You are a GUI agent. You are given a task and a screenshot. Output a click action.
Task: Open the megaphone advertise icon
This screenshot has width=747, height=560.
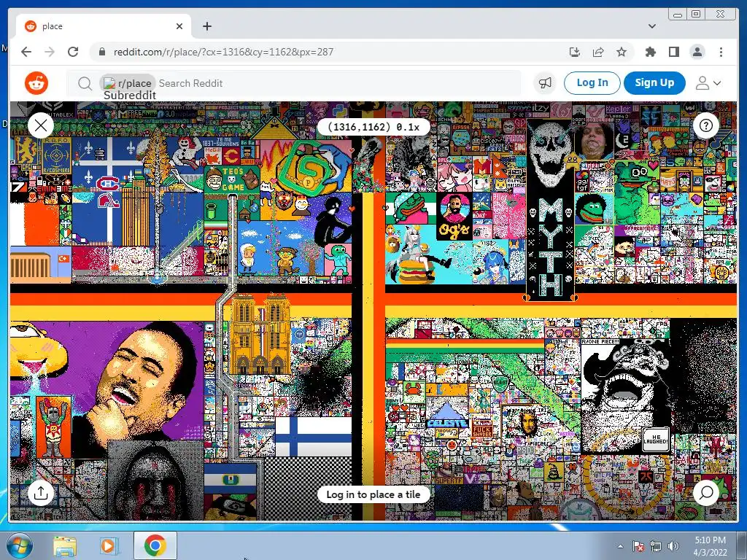[x=544, y=83]
